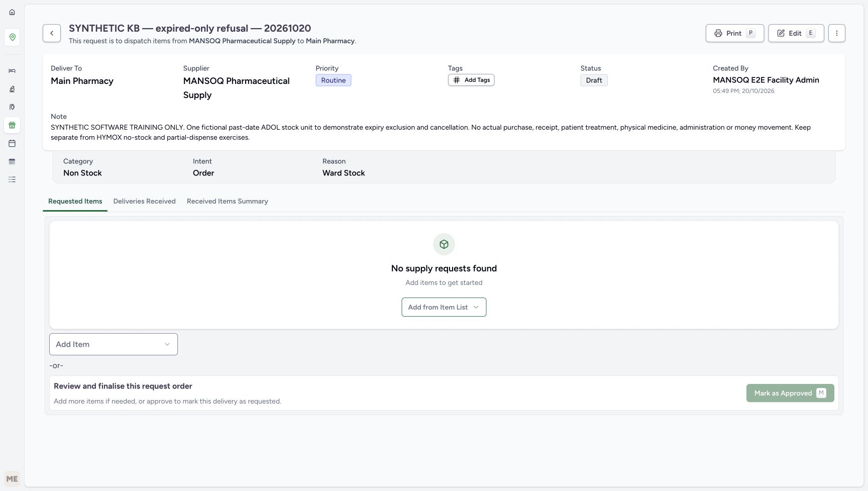The width and height of the screenshot is (868, 491).
Task: Click MANSOQ E2E Facility Admin name
Action: [x=766, y=80]
